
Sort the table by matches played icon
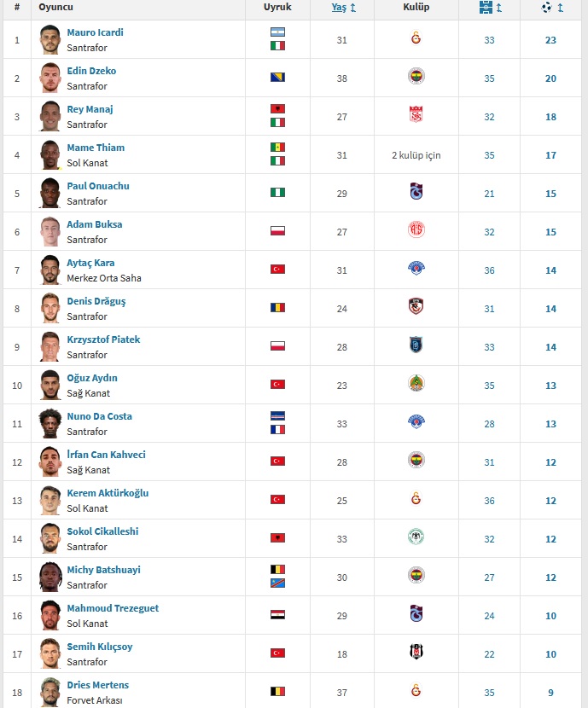coord(486,7)
